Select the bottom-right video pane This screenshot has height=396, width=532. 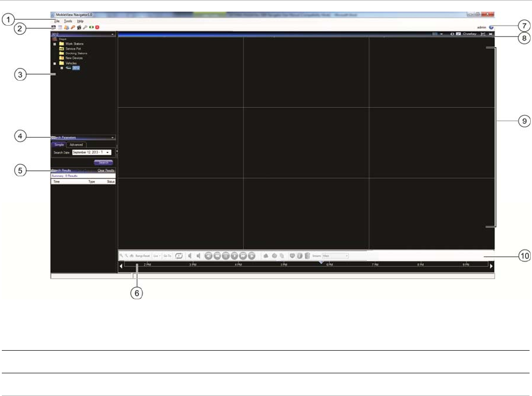click(x=432, y=214)
